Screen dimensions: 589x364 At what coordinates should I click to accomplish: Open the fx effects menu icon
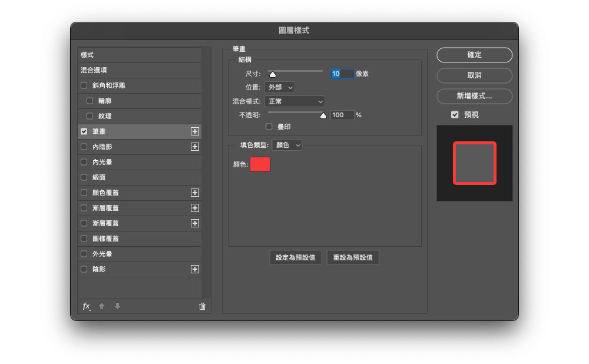tap(86, 306)
